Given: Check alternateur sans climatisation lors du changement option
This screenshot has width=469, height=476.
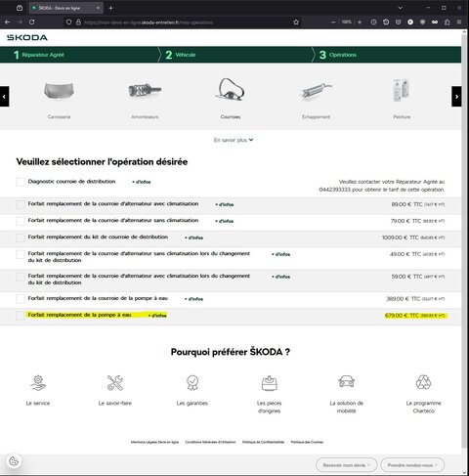Looking at the screenshot, I should 21,254.
